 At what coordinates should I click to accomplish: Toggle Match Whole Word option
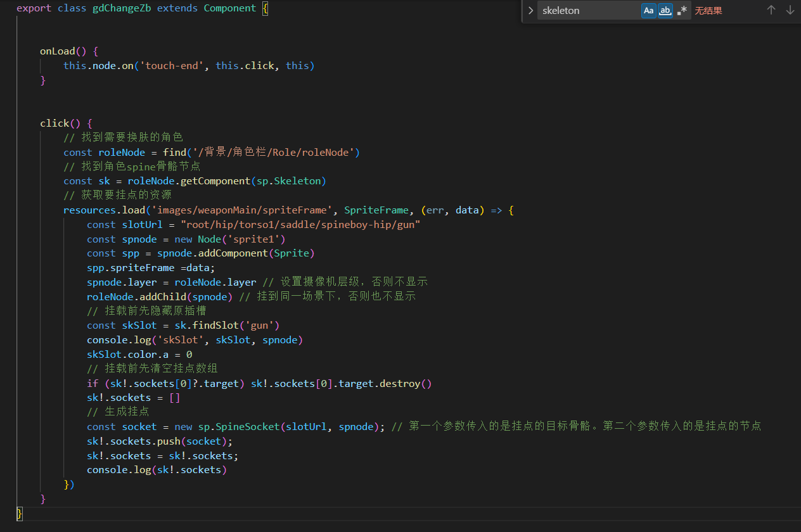point(665,10)
